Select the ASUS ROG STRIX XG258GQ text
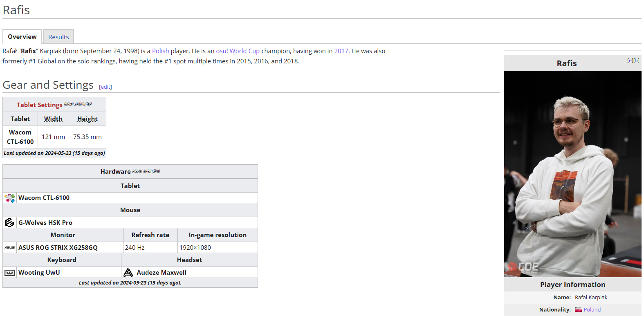 click(x=58, y=248)
